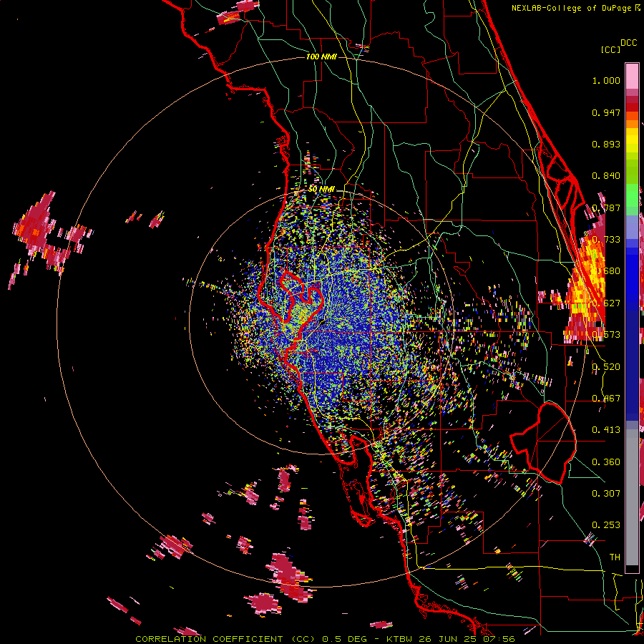The image size is (644, 644).
Task: Click the [CC] legend unit label
Action: tap(610, 49)
